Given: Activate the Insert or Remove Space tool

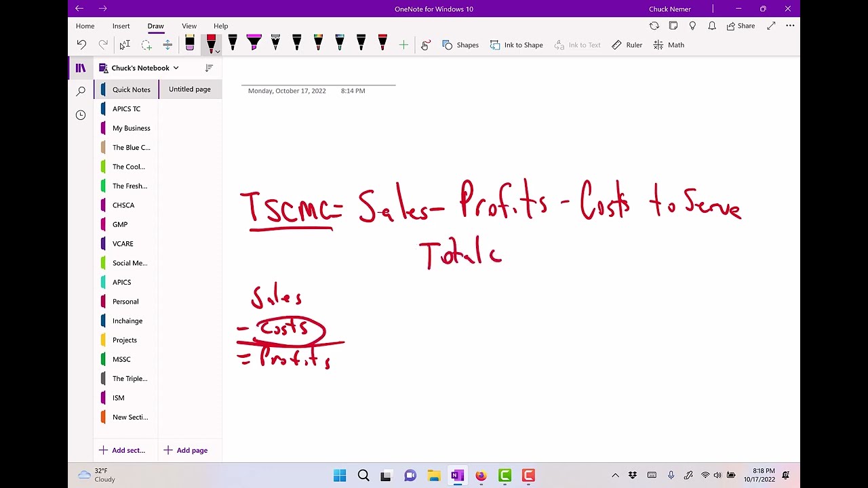Looking at the screenshot, I should coord(167,45).
